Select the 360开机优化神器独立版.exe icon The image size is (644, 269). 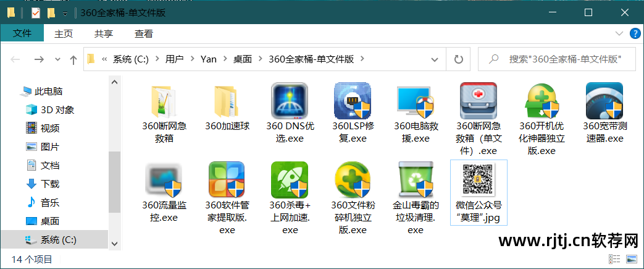pos(542,101)
